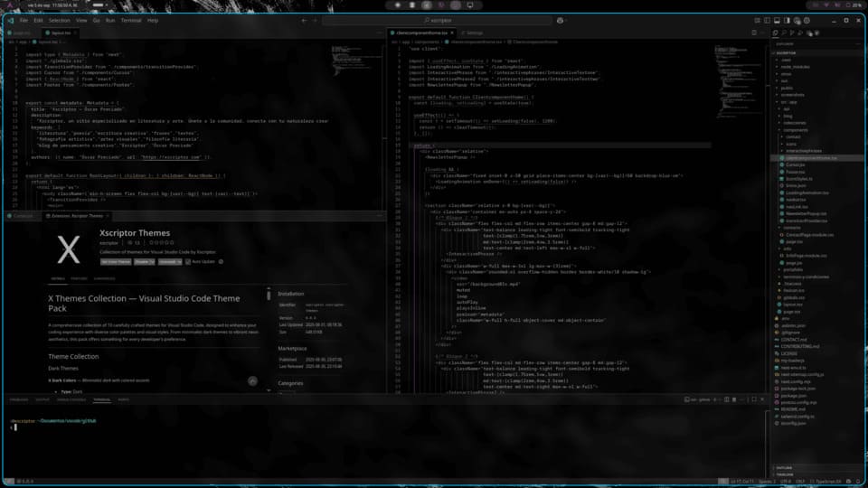Open Disable button dropdown arrow

coord(152,262)
